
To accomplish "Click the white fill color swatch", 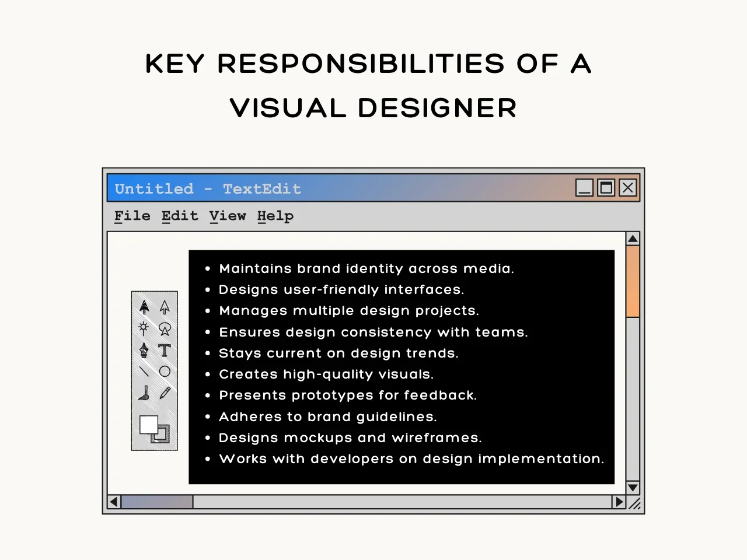I will click(x=148, y=424).
